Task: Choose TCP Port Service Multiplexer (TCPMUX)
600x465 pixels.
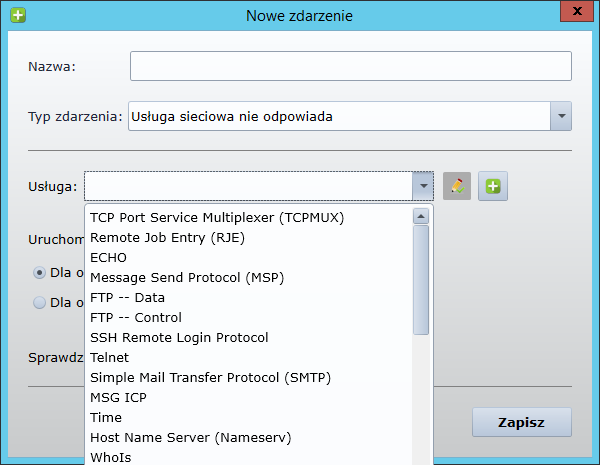Action: click(x=217, y=217)
